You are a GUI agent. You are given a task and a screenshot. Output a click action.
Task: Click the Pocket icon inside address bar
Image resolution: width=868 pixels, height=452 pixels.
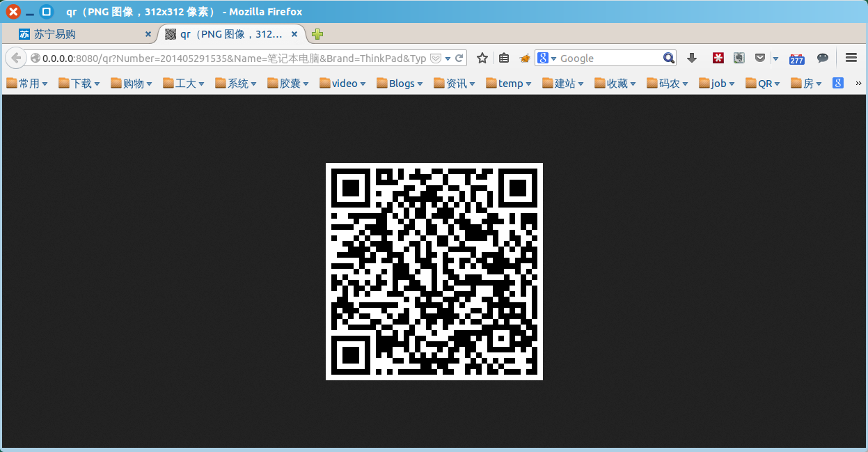[436, 59]
